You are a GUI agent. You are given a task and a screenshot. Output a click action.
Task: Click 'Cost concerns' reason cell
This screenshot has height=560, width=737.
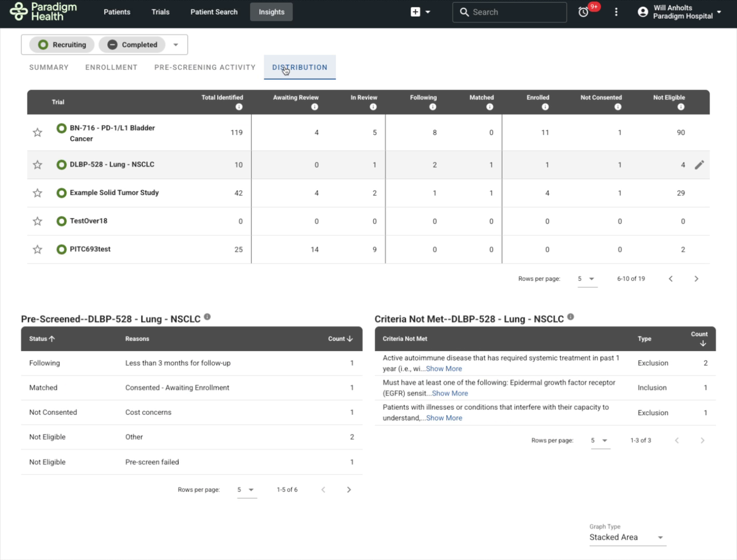[x=148, y=412]
